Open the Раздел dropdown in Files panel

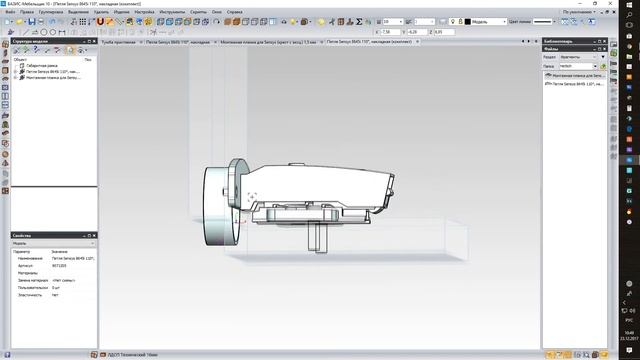point(579,57)
